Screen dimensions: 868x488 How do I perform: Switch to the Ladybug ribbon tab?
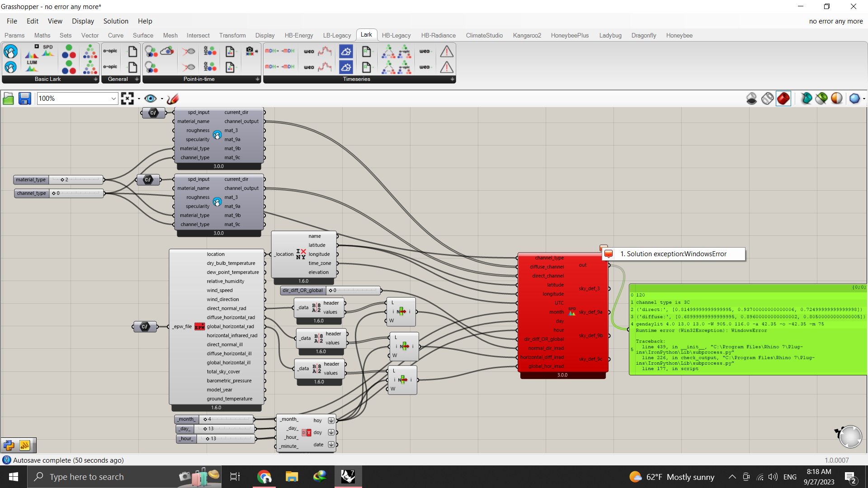pos(610,35)
